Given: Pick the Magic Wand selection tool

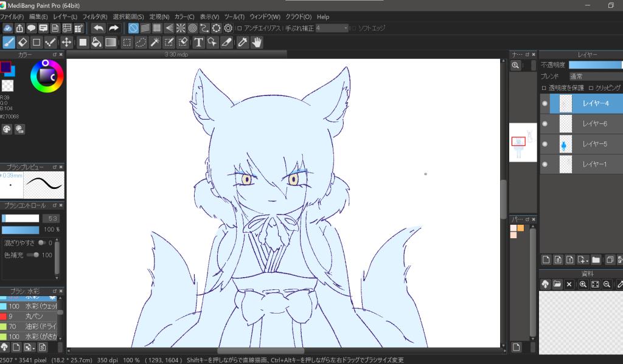Looking at the screenshot, I should point(155,42).
